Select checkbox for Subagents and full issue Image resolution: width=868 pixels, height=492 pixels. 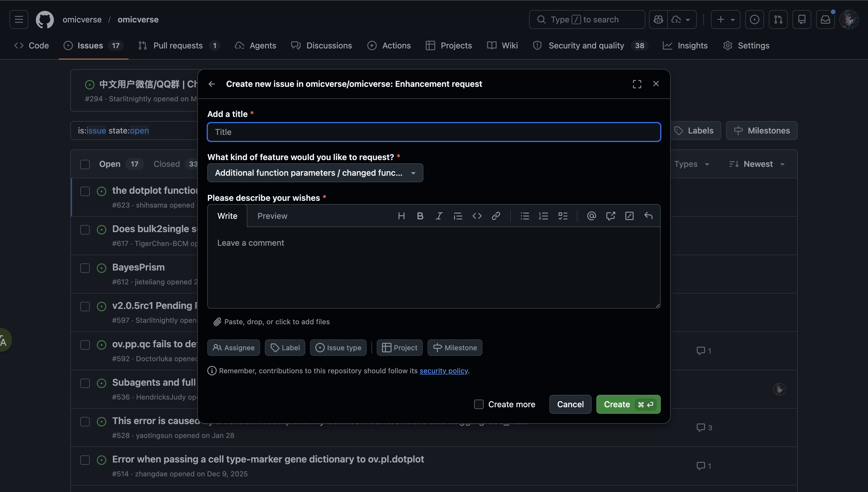[85, 383]
